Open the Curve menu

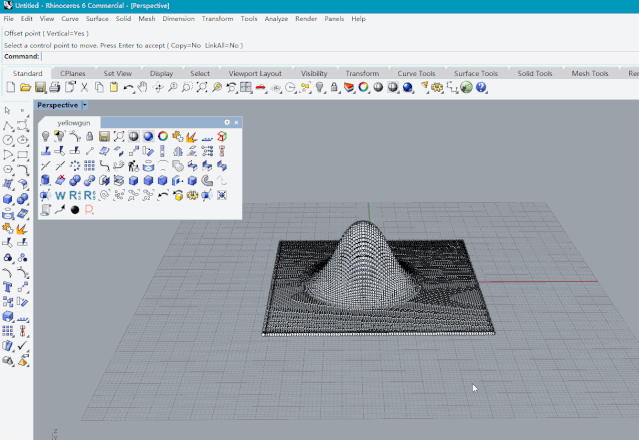[70, 19]
